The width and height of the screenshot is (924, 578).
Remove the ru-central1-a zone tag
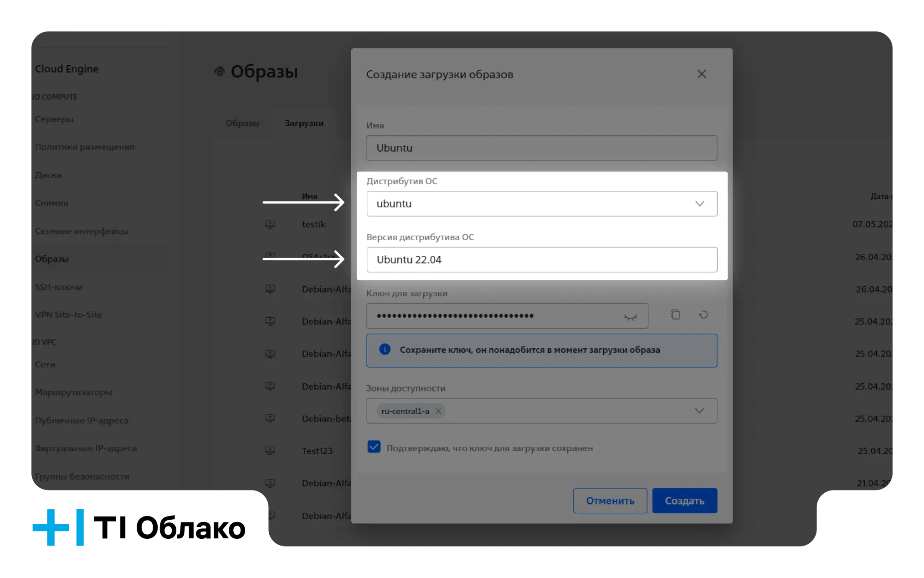[438, 411]
